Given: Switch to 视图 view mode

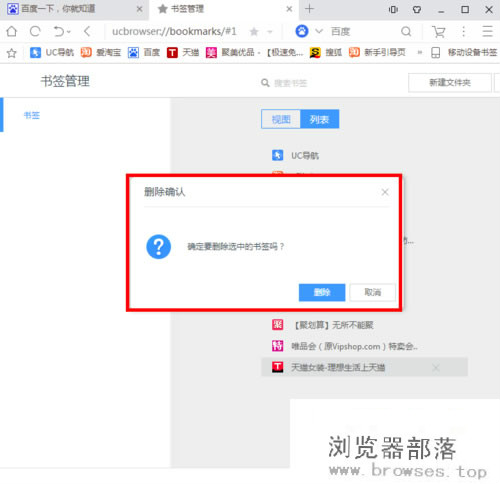Looking at the screenshot, I should 281,119.
